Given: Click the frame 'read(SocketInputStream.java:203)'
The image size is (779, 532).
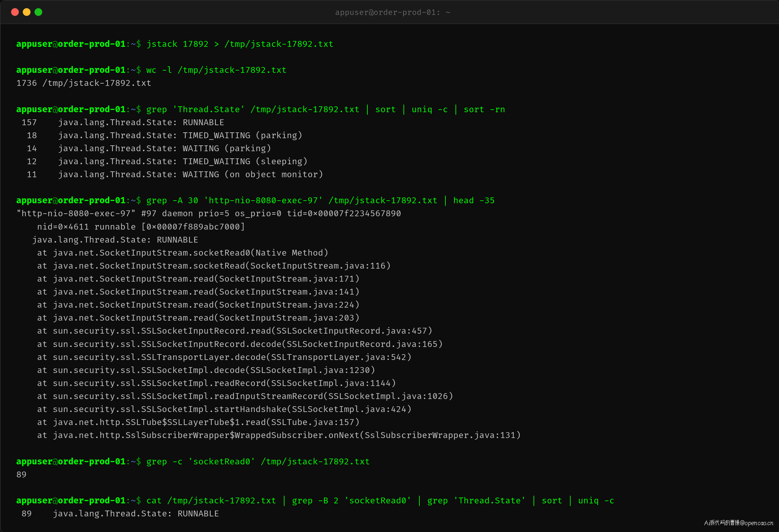Looking at the screenshot, I should coord(198,318).
